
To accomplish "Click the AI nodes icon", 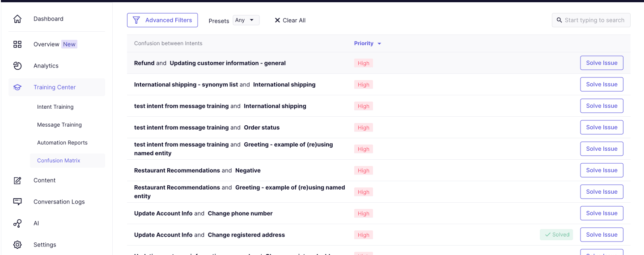I will coord(17,223).
